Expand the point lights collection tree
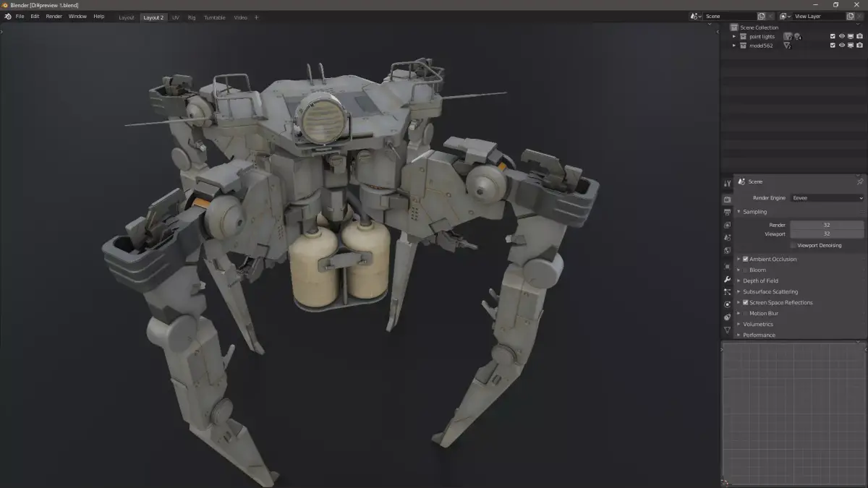Screen dimensions: 868x488 734,36
